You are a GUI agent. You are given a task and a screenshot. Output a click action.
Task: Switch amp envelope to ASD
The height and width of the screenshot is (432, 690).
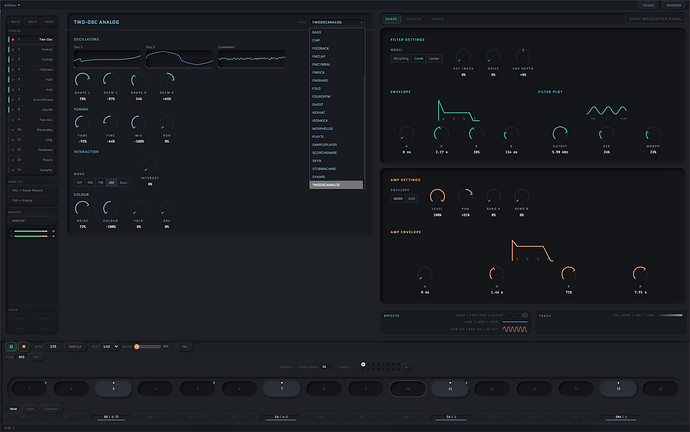pyautogui.click(x=411, y=199)
